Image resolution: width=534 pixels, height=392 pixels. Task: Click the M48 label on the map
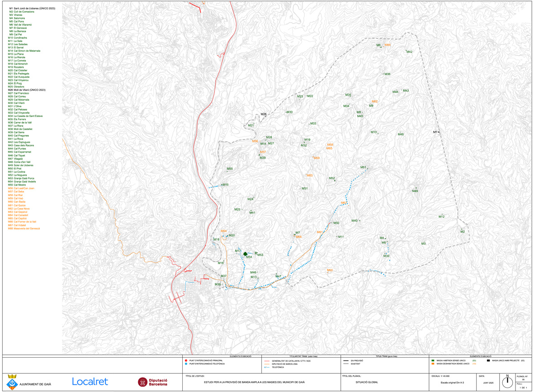point(401,135)
